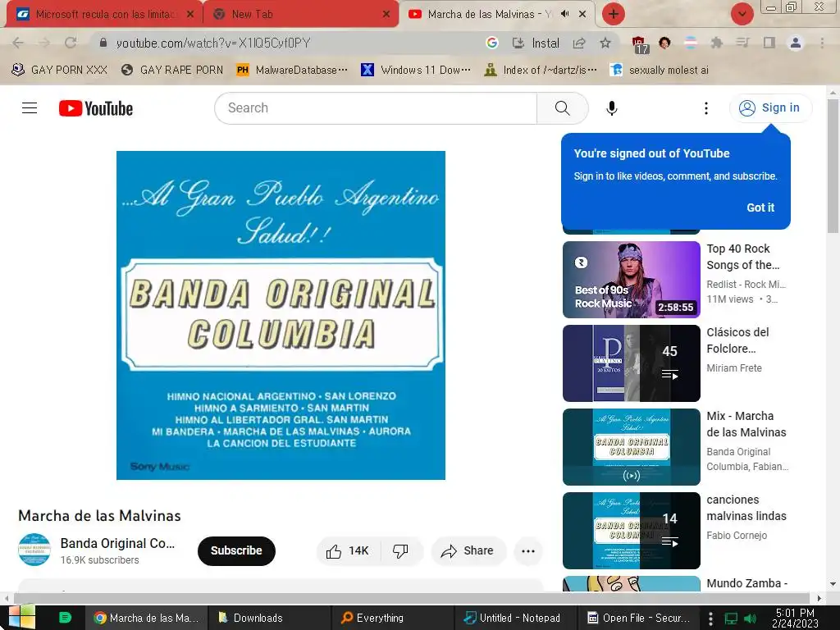Viewport: 840px width, 630px height.
Task: Open Windows 11 Dow... bookmark
Action: [416, 71]
